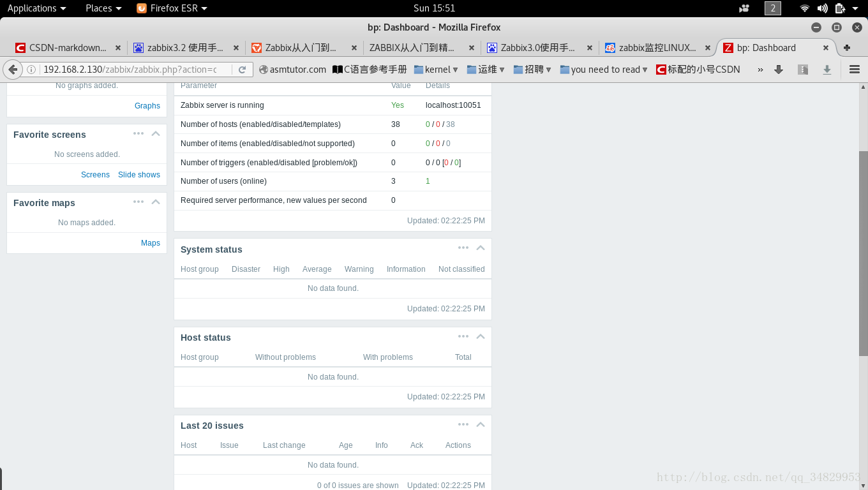
Task: Click the Slide shows link
Action: (139, 175)
